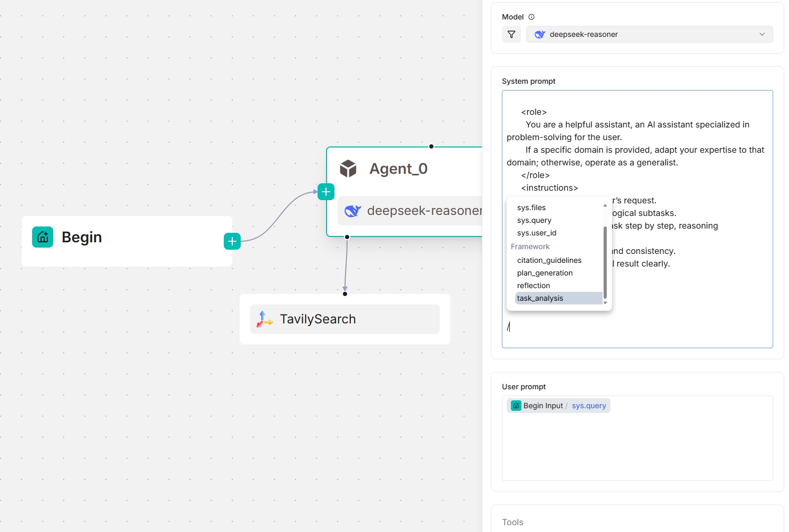
Task: Click the plus handle on Agent_0 node
Action: pyautogui.click(x=326, y=192)
